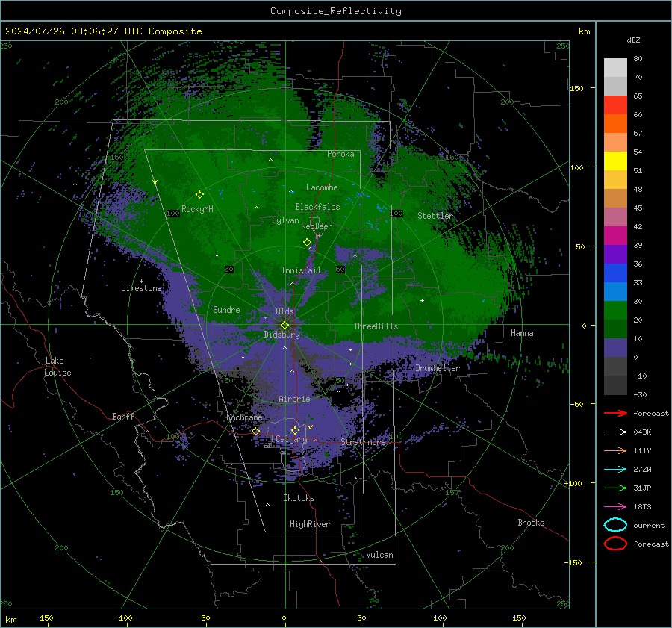Click the 'Airdrie' label

pyautogui.click(x=294, y=399)
